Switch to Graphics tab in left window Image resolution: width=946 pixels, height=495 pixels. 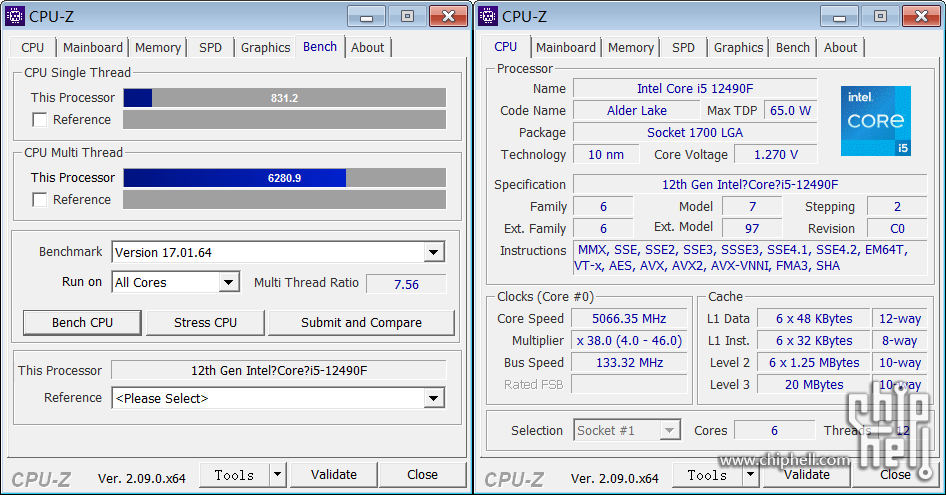265,48
